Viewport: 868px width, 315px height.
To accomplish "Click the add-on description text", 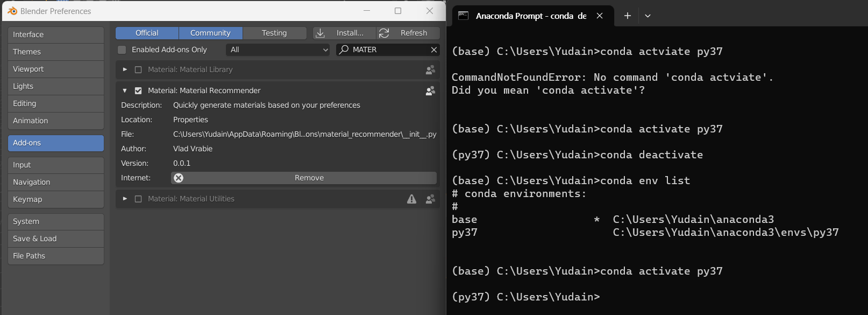I will 267,105.
